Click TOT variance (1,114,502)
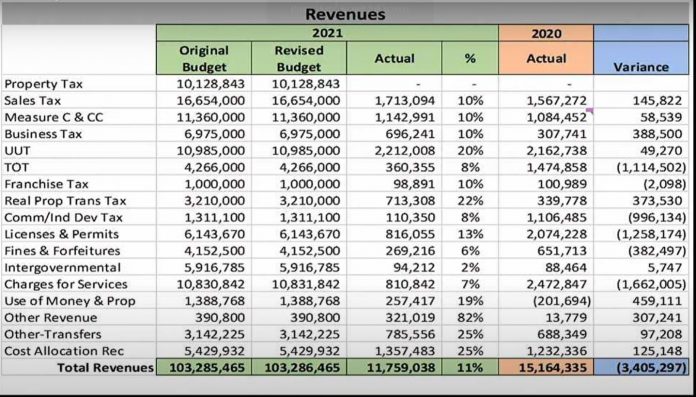 click(651, 167)
